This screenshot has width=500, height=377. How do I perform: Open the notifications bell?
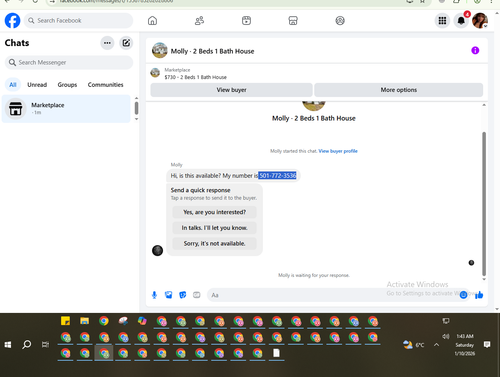pos(461,21)
